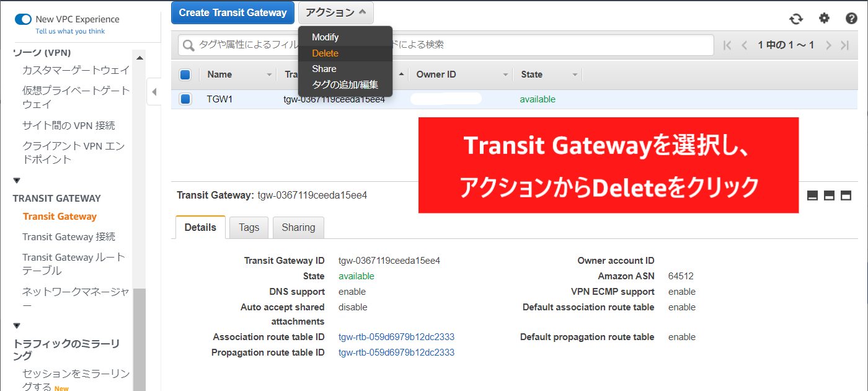Choose Delete from the actions menu
The image size is (868, 391).
coord(325,53)
